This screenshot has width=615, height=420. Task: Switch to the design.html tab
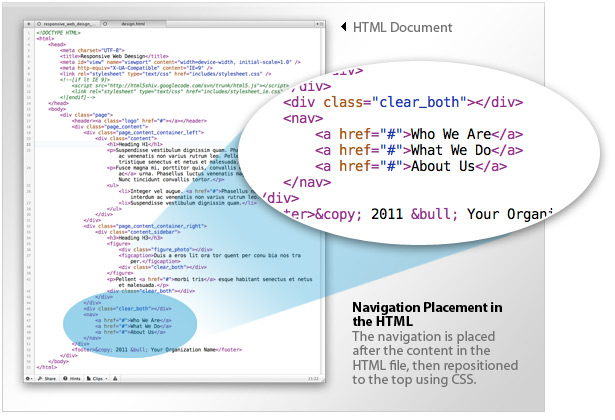click(x=133, y=24)
